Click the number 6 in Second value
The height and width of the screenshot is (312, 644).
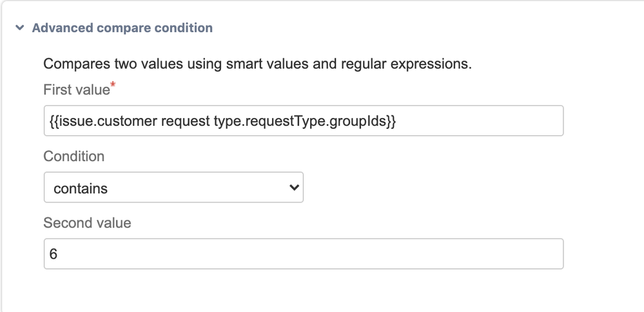point(54,255)
